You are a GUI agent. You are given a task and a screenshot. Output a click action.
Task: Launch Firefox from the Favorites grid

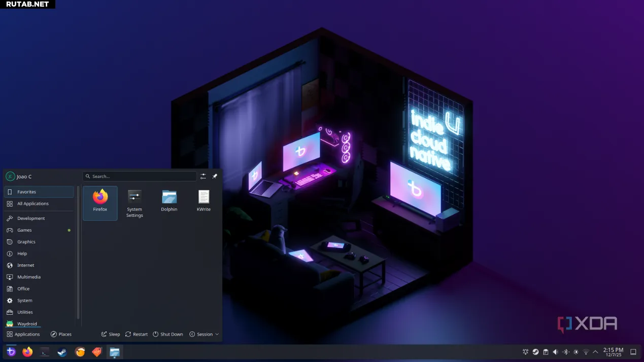pos(100,202)
